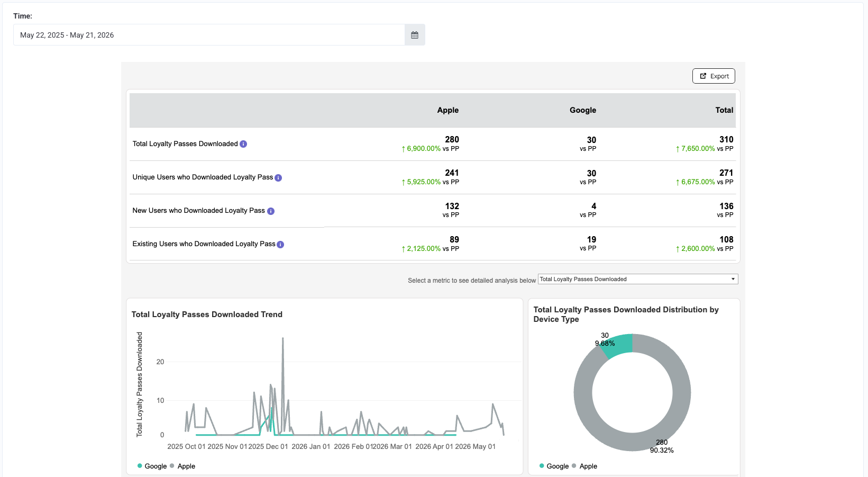The image size is (868, 477).
Task: Click info icon beside Existing Users who Downloaded
Action: (x=280, y=245)
